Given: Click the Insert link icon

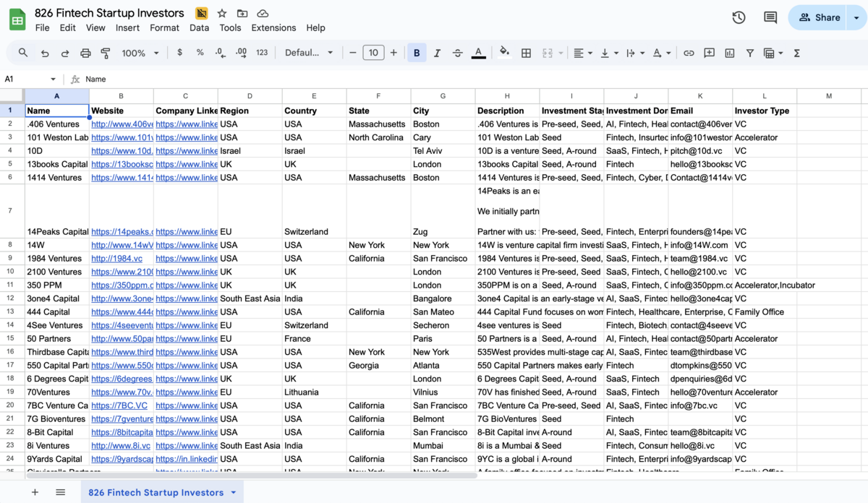Looking at the screenshot, I should (x=689, y=53).
